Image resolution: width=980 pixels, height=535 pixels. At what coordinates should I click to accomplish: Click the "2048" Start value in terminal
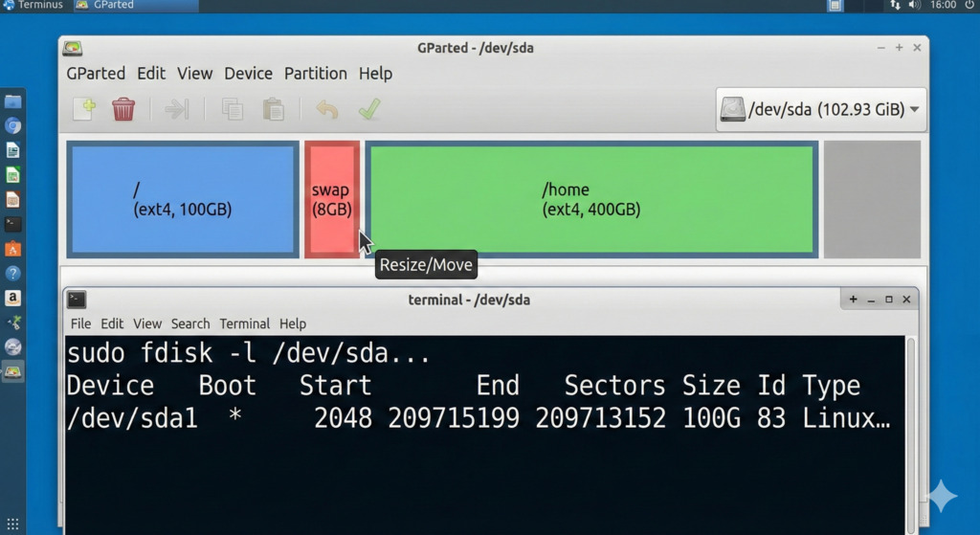click(x=343, y=418)
